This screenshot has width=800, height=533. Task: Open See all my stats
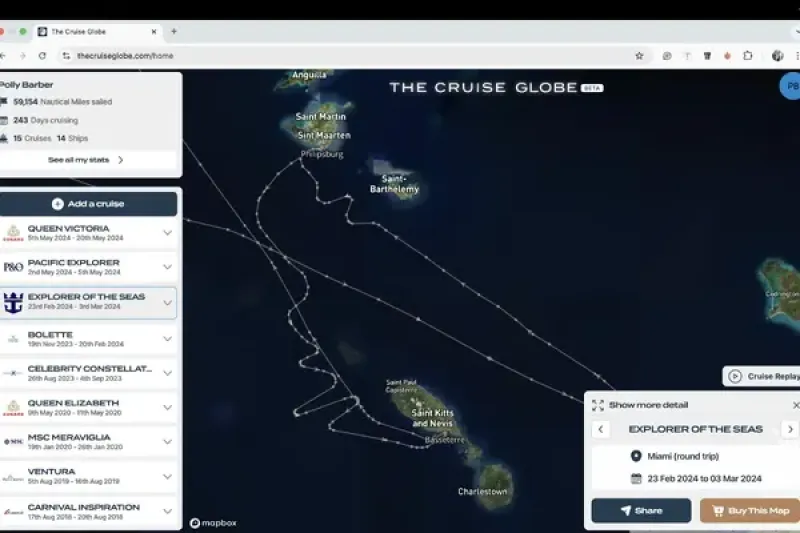click(x=86, y=160)
